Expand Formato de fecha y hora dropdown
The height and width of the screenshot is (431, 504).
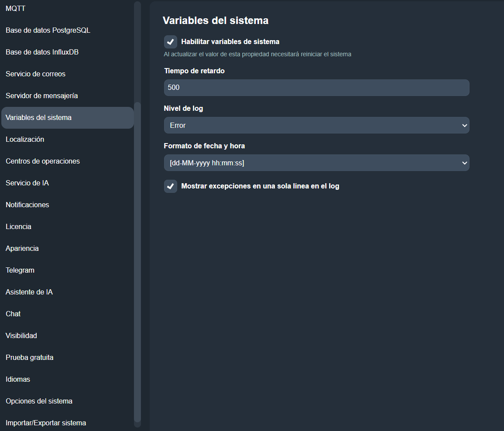[316, 163]
